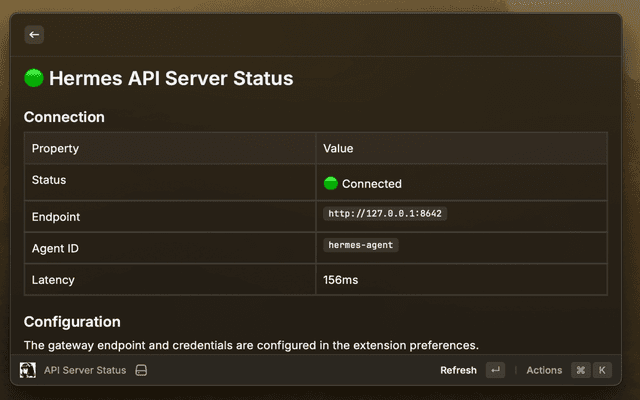
Task: Click the green Connected indicator dot
Action: click(331, 184)
